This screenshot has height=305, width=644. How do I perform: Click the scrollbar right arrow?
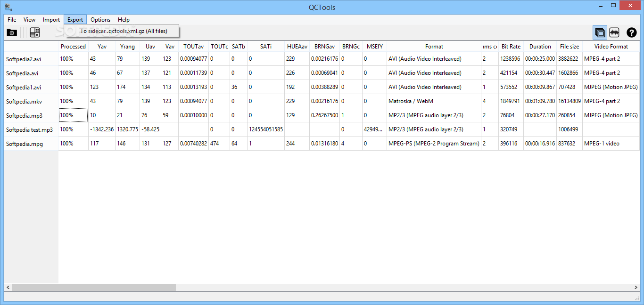click(636, 287)
